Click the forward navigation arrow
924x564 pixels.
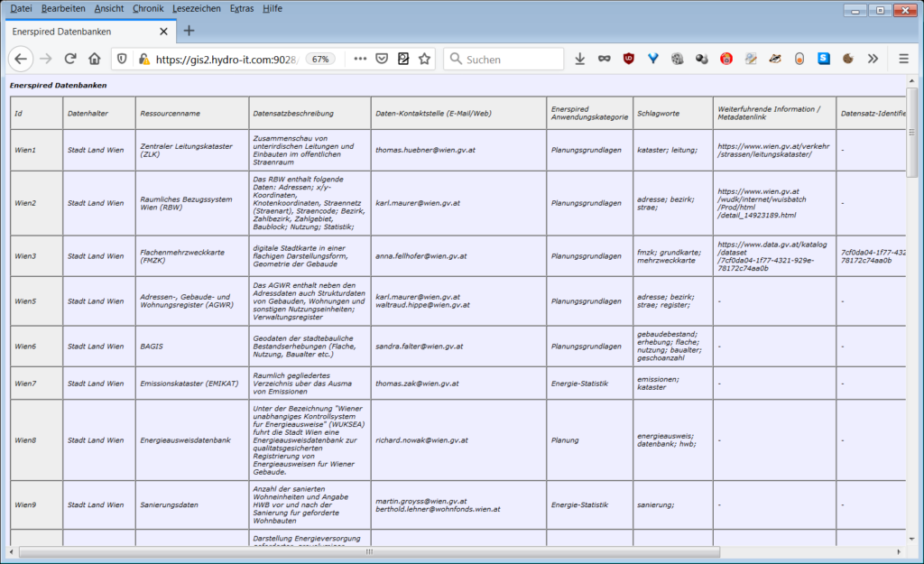coord(45,59)
